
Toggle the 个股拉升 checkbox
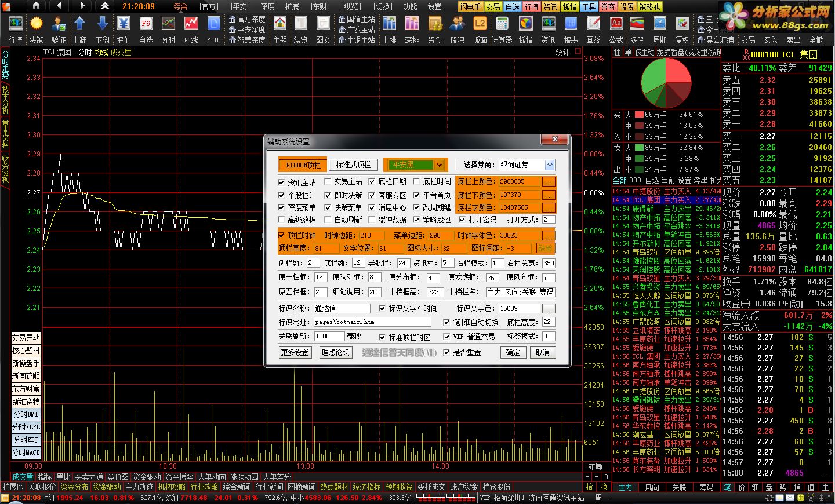282,195
